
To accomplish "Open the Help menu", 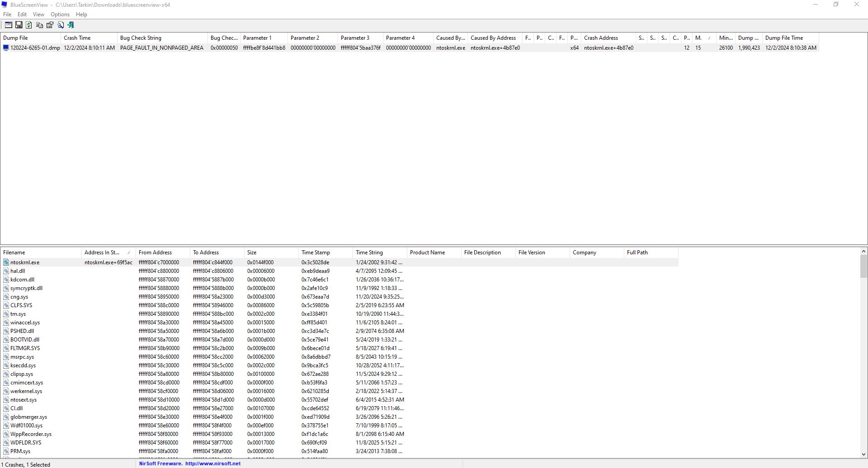I will [x=81, y=14].
